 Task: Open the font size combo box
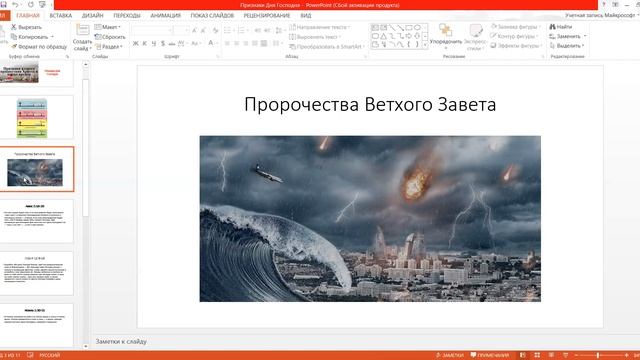tap(181, 30)
